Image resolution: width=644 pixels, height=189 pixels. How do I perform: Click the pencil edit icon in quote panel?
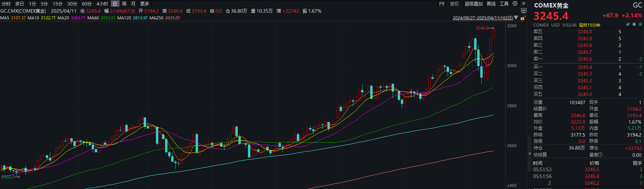(628, 25)
